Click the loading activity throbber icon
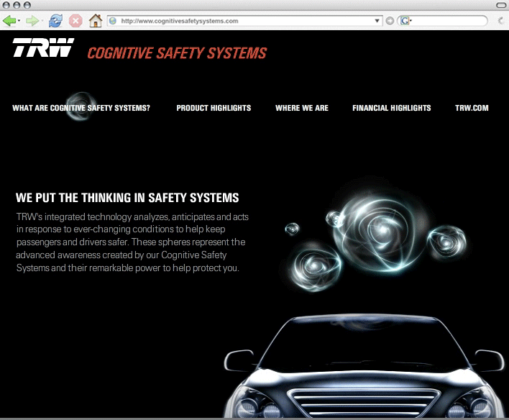The width and height of the screenshot is (509, 420). 501,21
